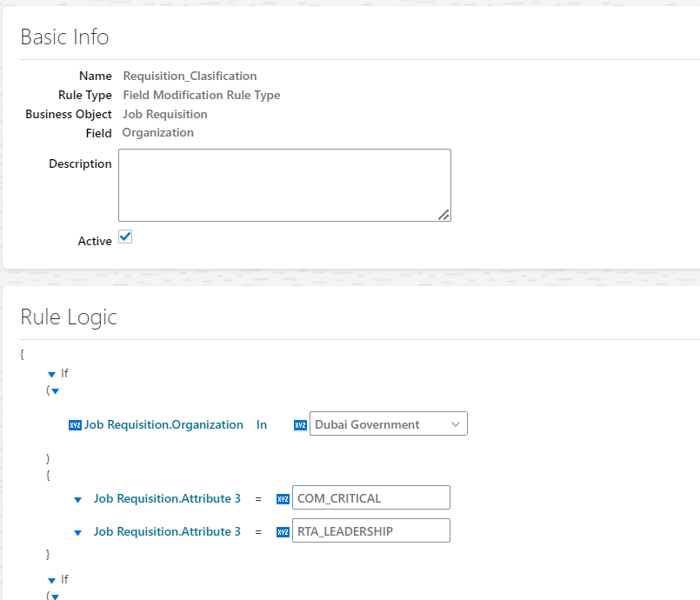Click the Job Requisition.Organization link
The height and width of the screenshot is (600, 700).
[163, 424]
